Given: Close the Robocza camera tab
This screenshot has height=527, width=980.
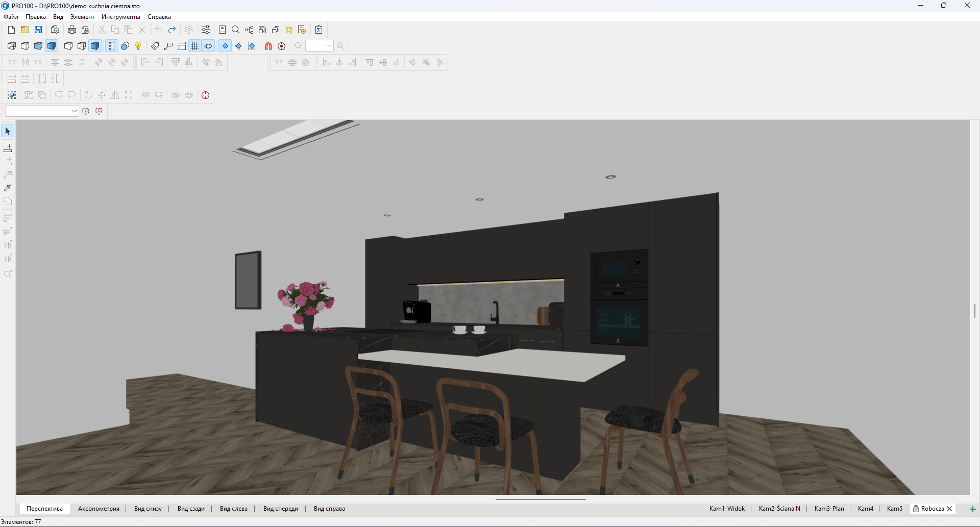Looking at the screenshot, I should [949, 509].
